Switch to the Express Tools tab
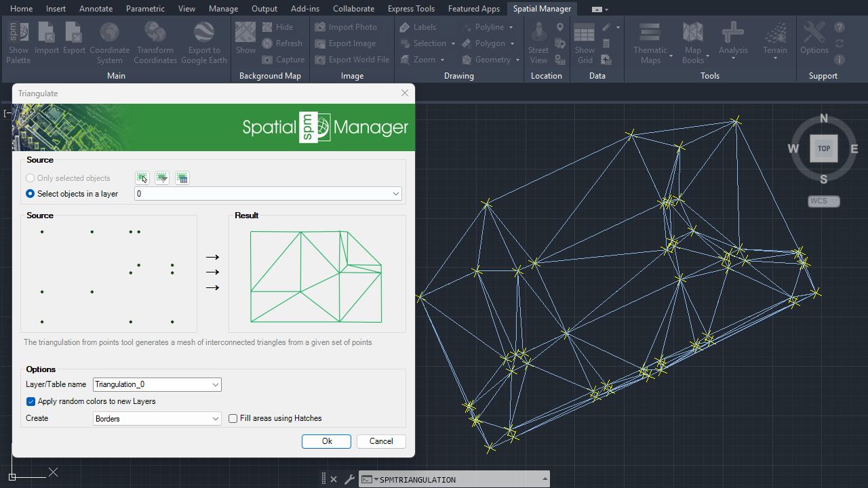Image resolution: width=868 pixels, height=488 pixels. point(411,9)
